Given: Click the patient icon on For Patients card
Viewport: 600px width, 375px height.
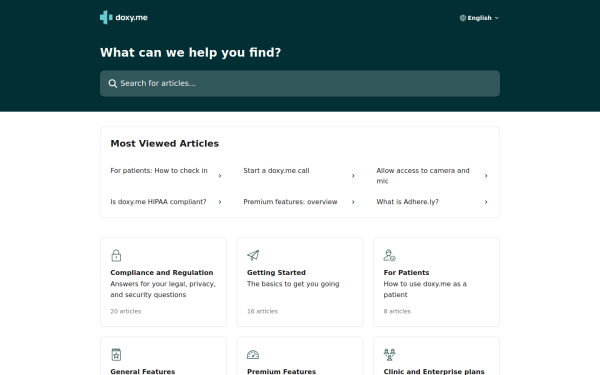Looking at the screenshot, I should point(390,255).
